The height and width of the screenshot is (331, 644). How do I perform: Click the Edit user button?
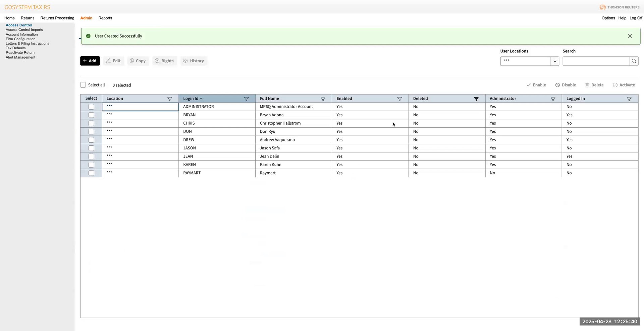click(113, 61)
